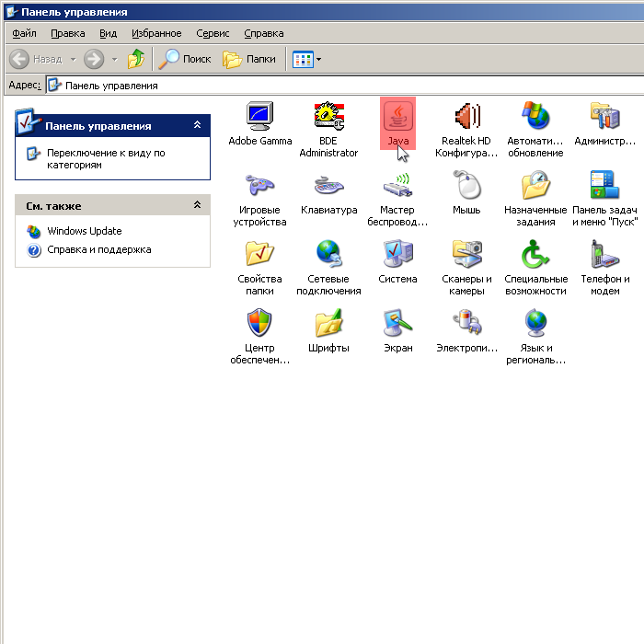Collapse the Панель управления side panel
Viewport: 644px width, 644px height.
[x=197, y=124]
